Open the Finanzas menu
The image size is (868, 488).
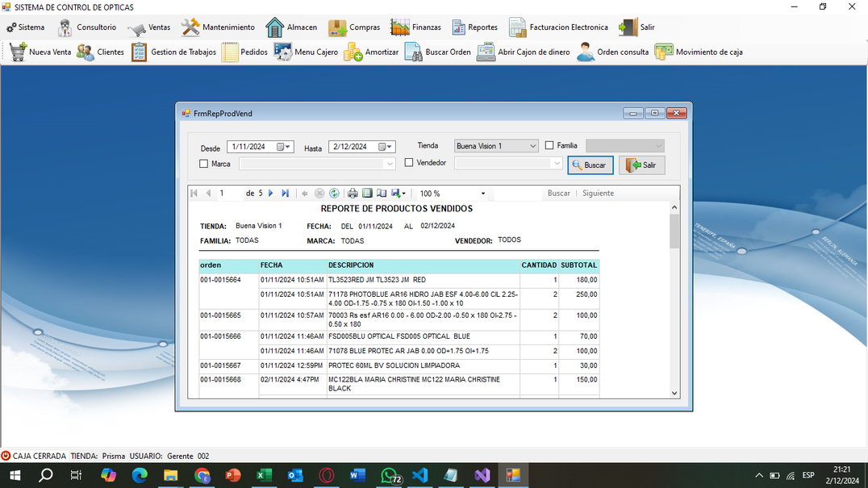click(415, 27)
